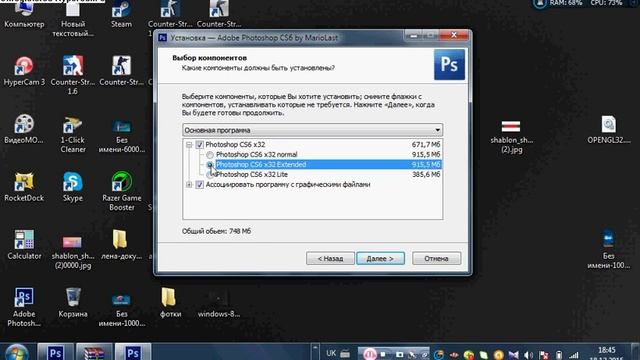Screen dimensions: 640x360
Task: Open the HyperCam 3 shortcut
Action: [24, 71]
